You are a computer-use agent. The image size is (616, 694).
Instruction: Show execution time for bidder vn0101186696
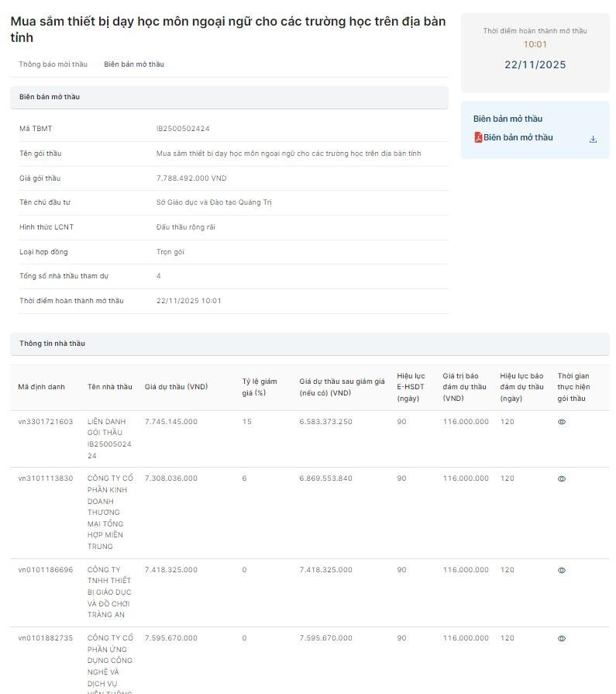coord(562,570)
